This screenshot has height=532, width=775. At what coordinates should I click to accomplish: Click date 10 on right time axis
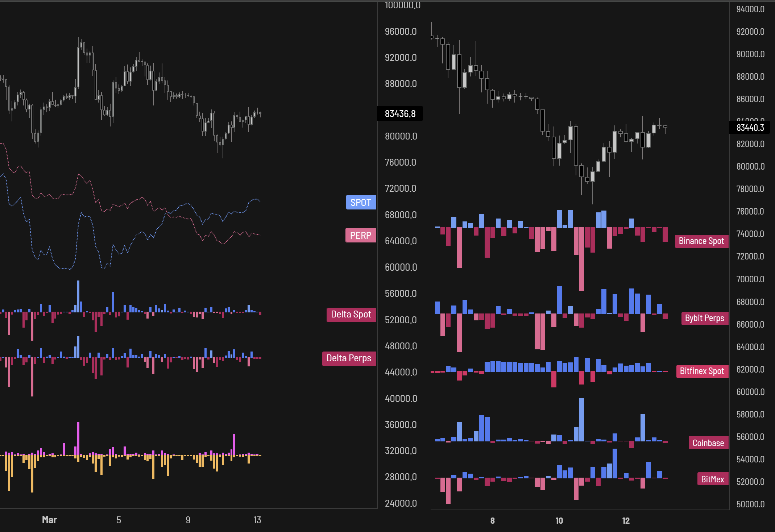tap(559, 521)
